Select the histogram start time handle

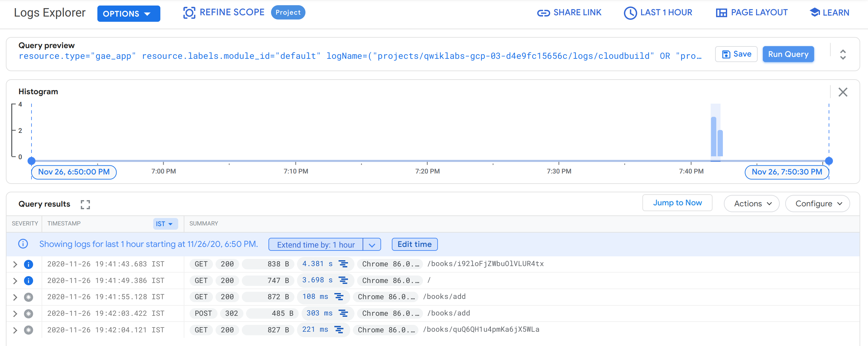[31, 160]
